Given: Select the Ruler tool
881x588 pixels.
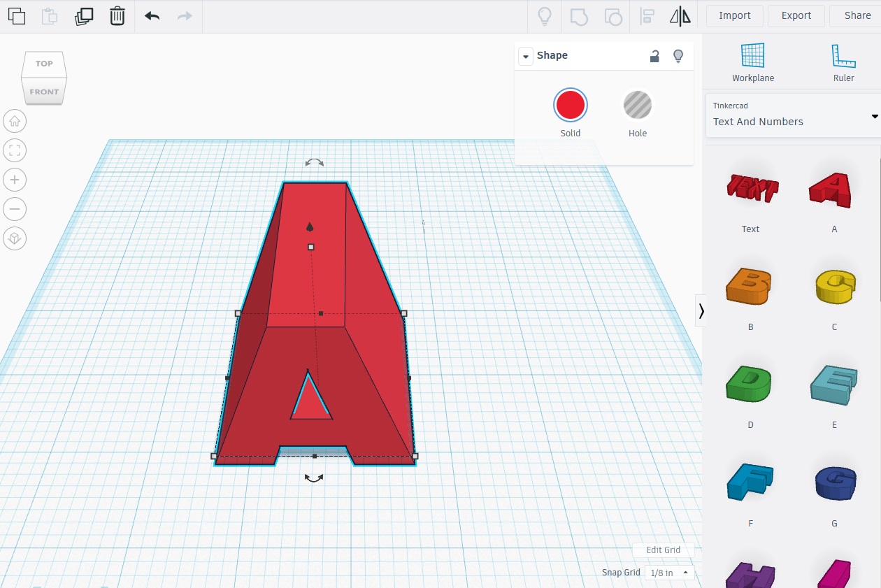Looking at the screenshot, I should tap(843, 63).
